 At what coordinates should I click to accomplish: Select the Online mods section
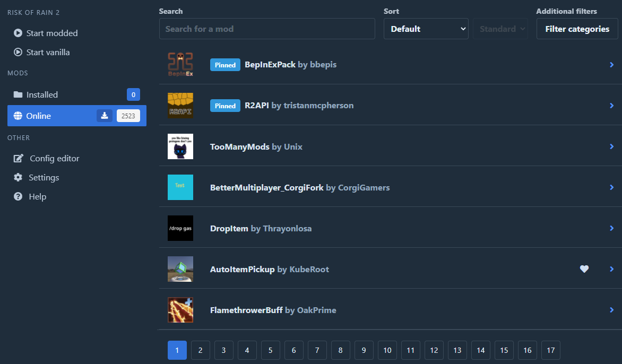[x=76, y=116]
